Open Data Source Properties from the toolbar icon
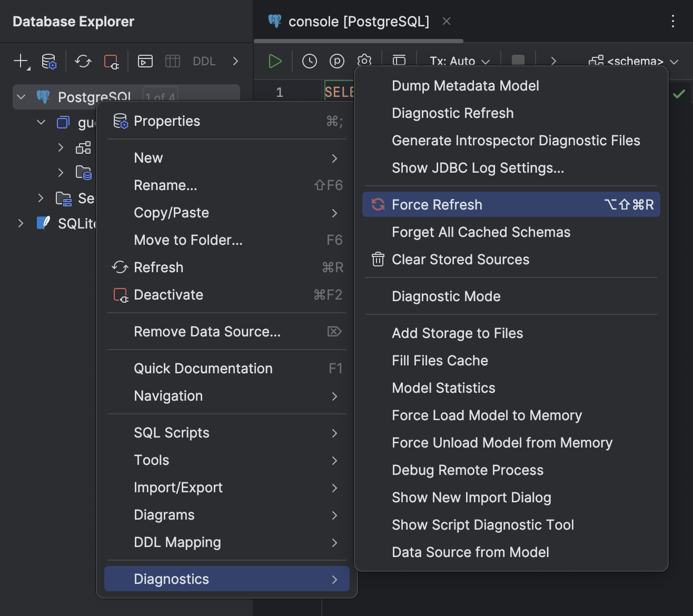The width and height of the screenshot is (693, 616). tap(49, 61)
